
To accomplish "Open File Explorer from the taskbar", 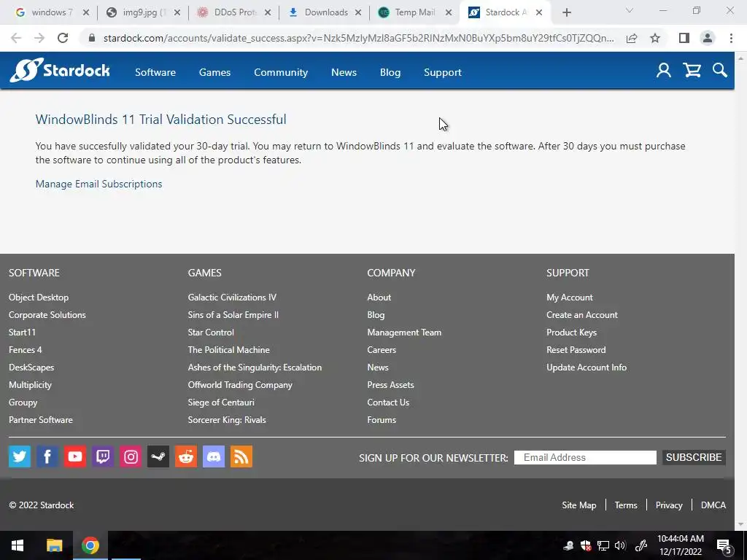I will point(54,545).
